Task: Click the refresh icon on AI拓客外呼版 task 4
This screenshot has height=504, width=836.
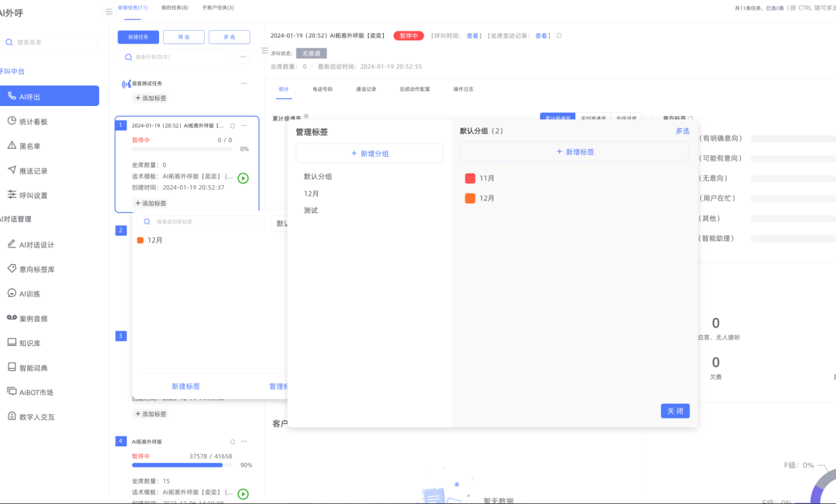Action: (x=233, y=442)
